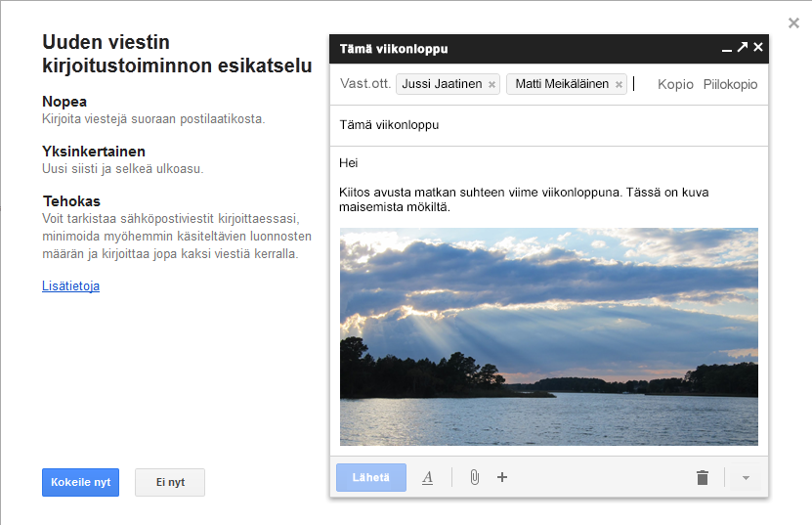The image size is (812, 525).
Task: Minimize the compose window
Action: pyautogui.click(x=726, y=48)
